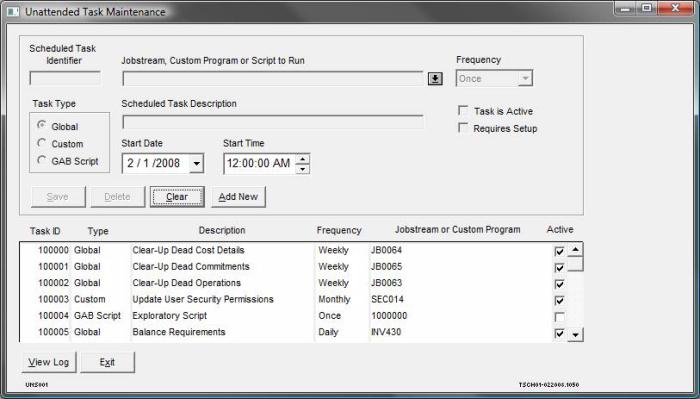Viewport: 700px width, 399px height.
Task: Select row Update User Security Permissions
Action: tap(292, 299)
